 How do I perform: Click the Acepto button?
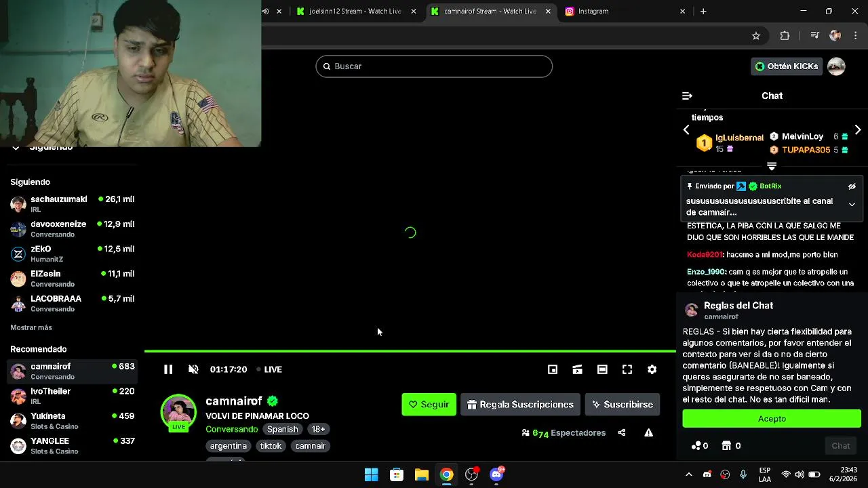click(772, 419)
